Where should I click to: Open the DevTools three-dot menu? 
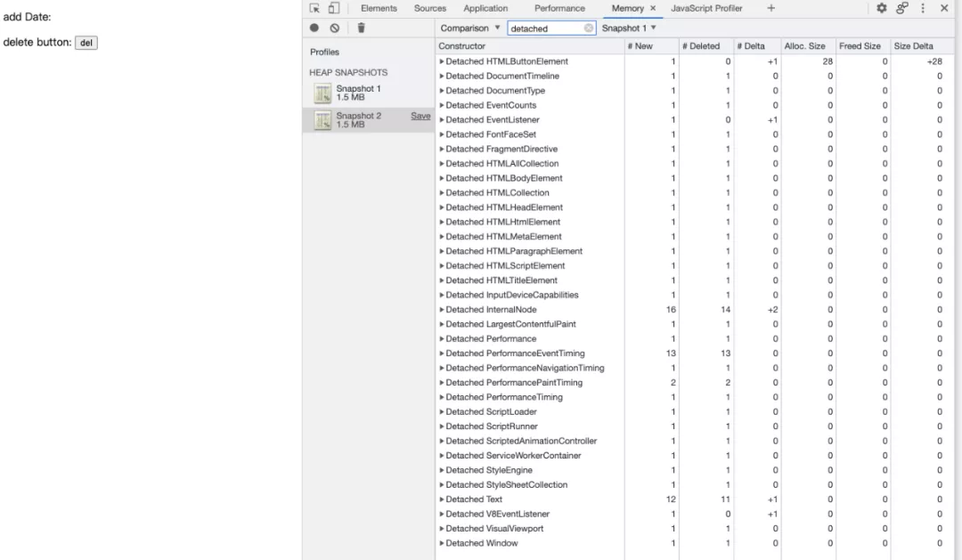pos(923,8)
